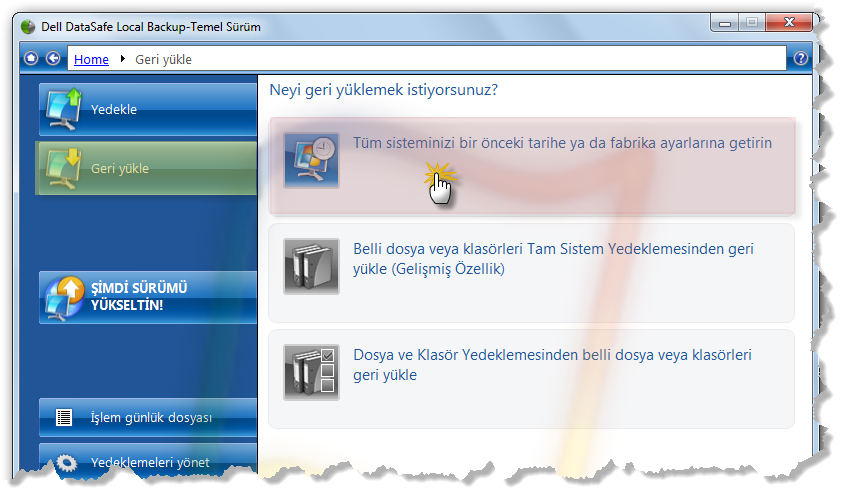The width and height of the screenshot is (854, 504).
Task: Click ŞİMDİ SÜRÜMÜ YÜKSELTİN! upgrade button
Action: (148, 297)
